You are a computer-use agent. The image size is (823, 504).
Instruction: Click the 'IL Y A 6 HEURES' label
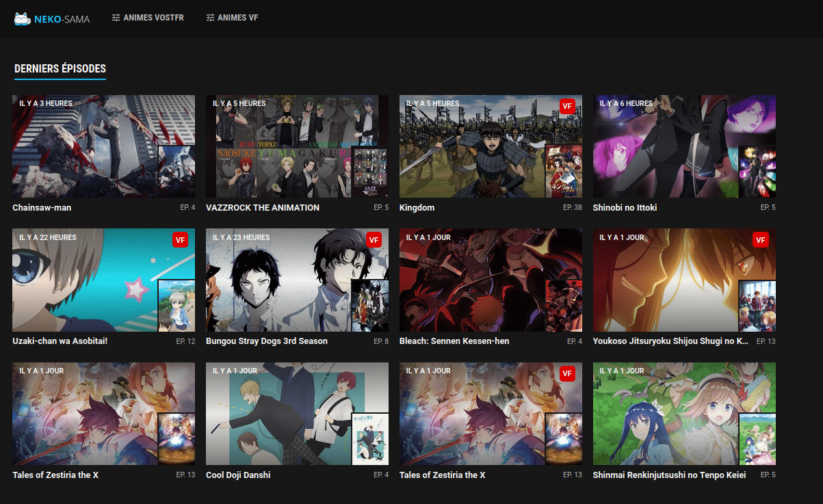pos(627,104)
